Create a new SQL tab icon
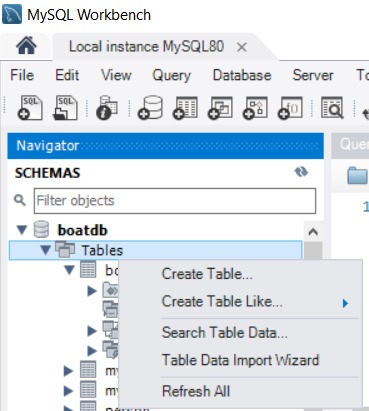The image size is (369, 411). point(30,107)
